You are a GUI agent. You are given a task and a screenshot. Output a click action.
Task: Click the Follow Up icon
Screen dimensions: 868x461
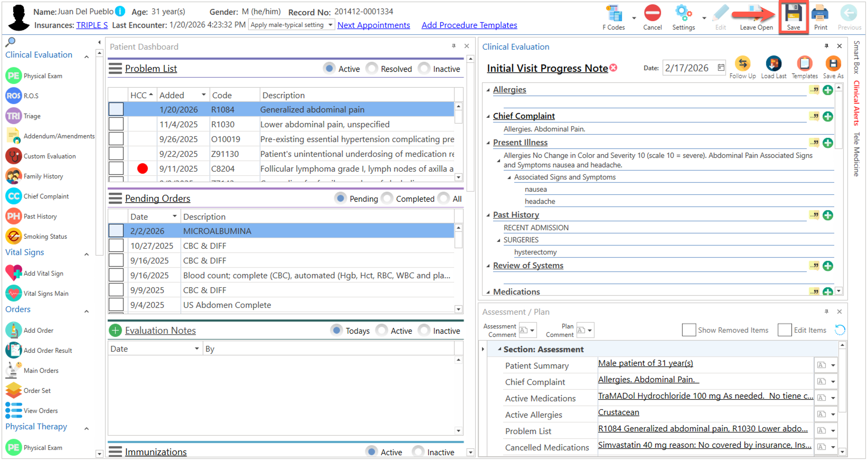(x=742, y=64)
